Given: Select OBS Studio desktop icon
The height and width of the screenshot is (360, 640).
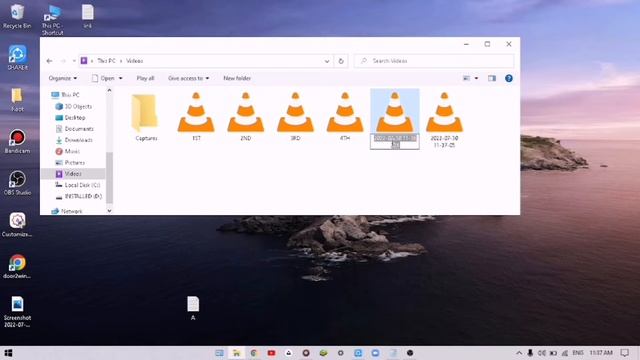Looking at the screenshot, I should click(x=17, y=183).
